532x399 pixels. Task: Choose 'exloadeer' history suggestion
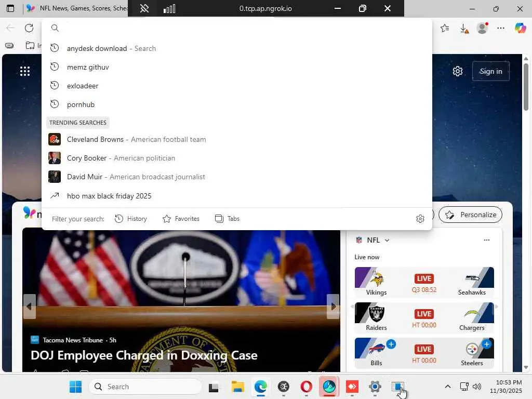237,86
